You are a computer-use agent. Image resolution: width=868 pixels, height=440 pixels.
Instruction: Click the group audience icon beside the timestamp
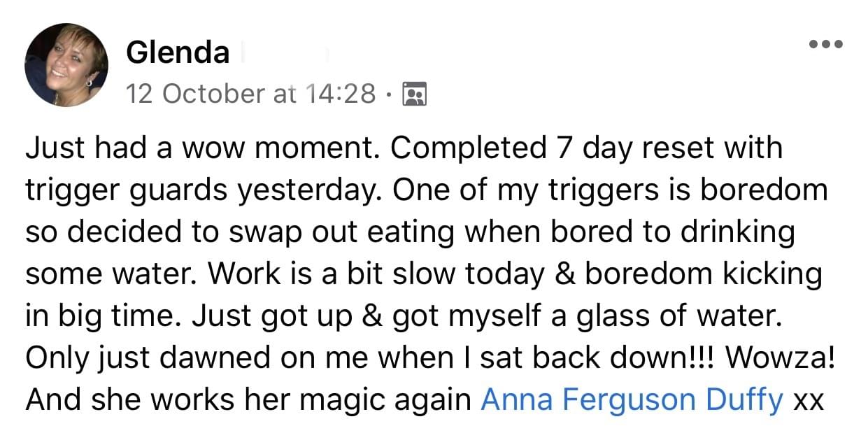[x=415, y=93]
